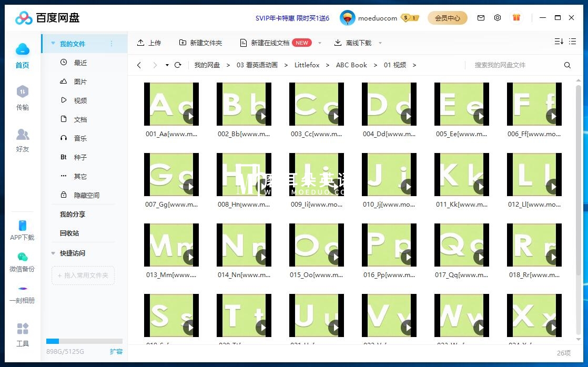Select the 视频 videos filter
This screenshot has width=588, height=367.
[x=80, y=100]
